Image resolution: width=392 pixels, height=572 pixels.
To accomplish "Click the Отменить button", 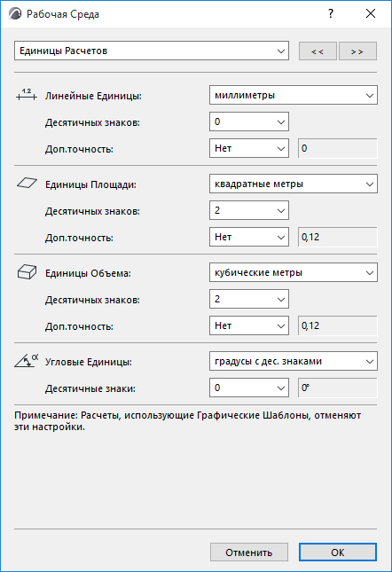I will (x=249, y=552).
